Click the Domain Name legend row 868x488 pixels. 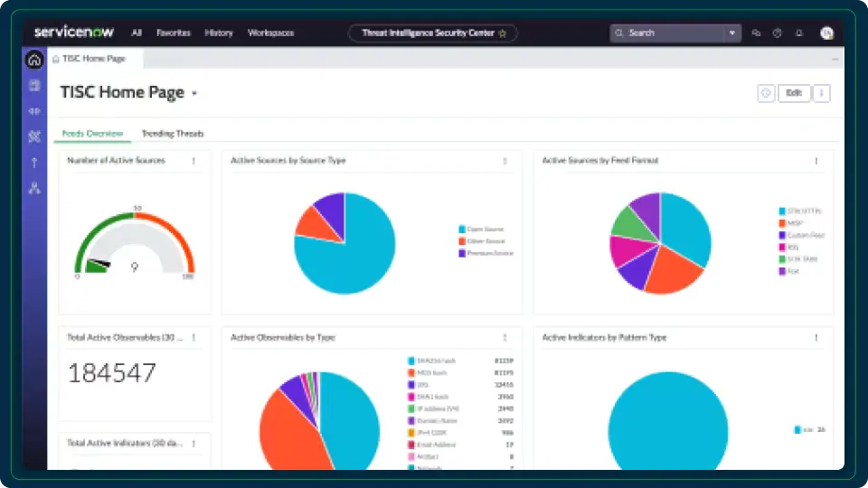tap(460, 421)
